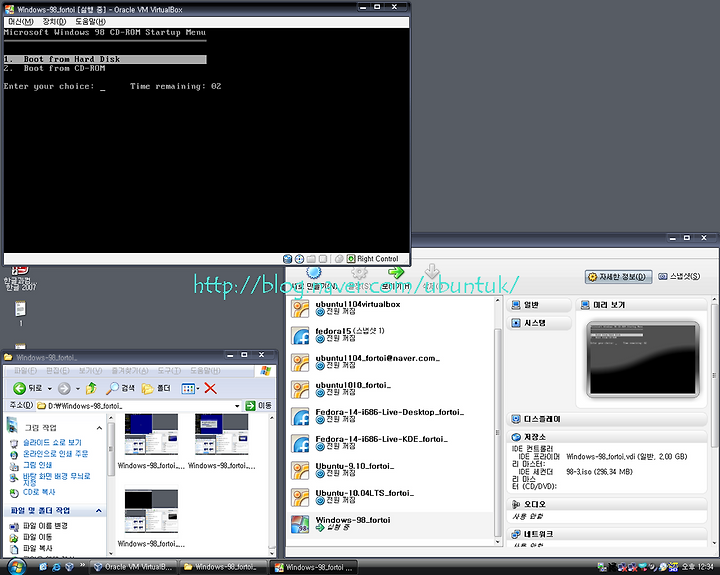
Task: Click the Up folder icon in Explorer toolbar
Action: (x=91, y=389)
